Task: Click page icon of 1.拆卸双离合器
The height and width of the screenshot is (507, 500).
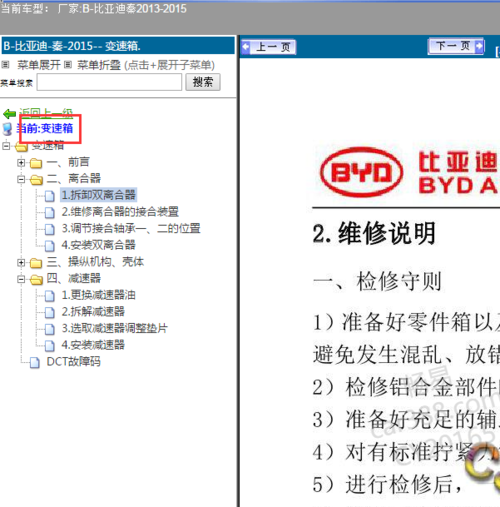Action: pos(50,196)
